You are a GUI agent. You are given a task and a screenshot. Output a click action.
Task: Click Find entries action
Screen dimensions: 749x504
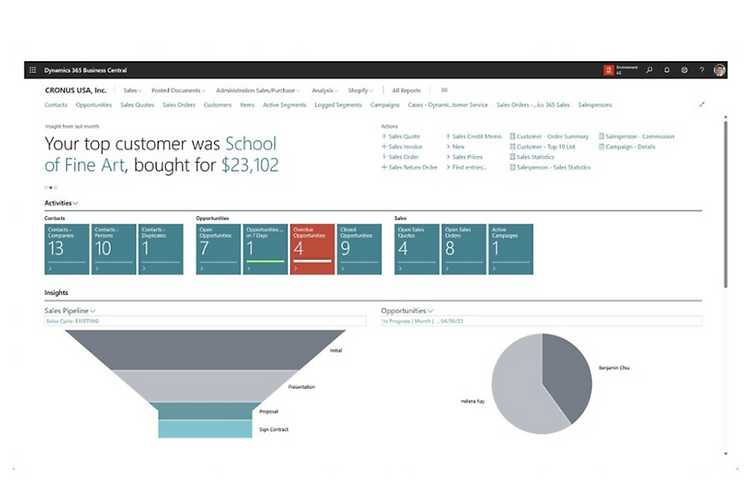[469, 167]
